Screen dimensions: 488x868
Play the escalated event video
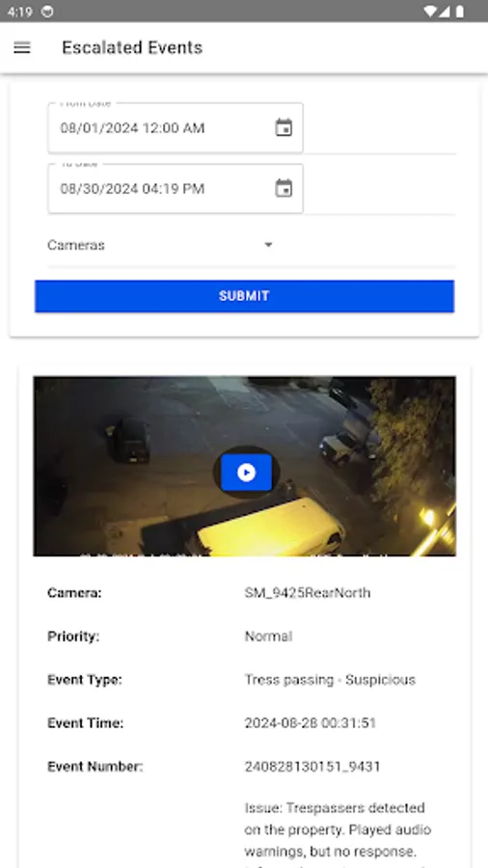tap(246, 473)
